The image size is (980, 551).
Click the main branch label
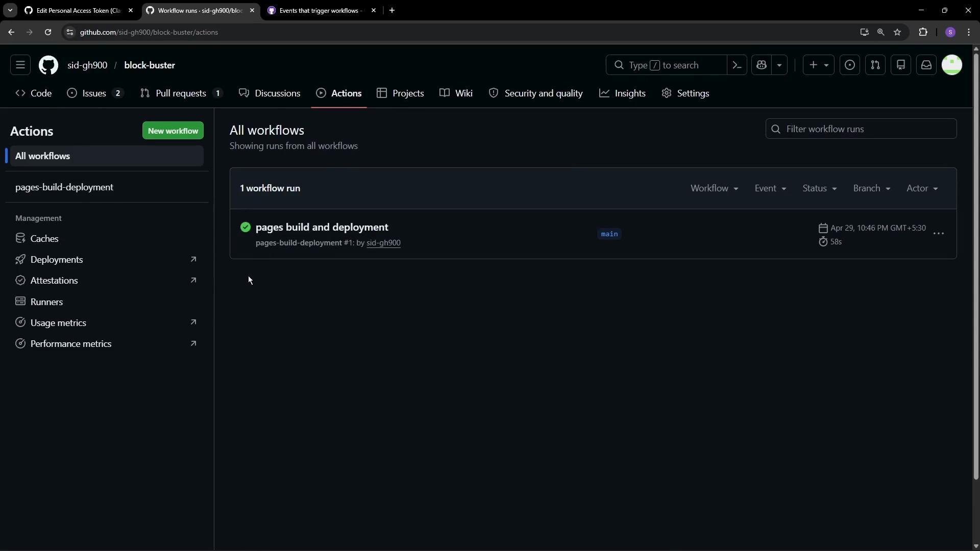tap(609, 234)
